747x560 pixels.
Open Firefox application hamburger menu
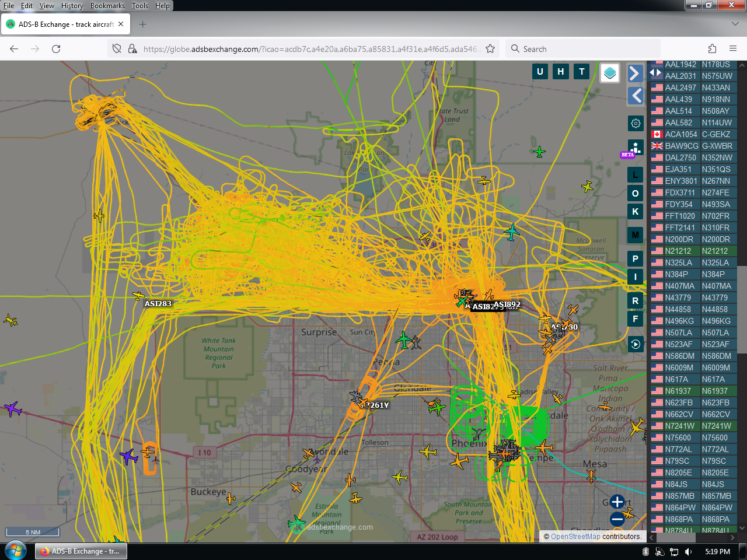pos(733,49)
